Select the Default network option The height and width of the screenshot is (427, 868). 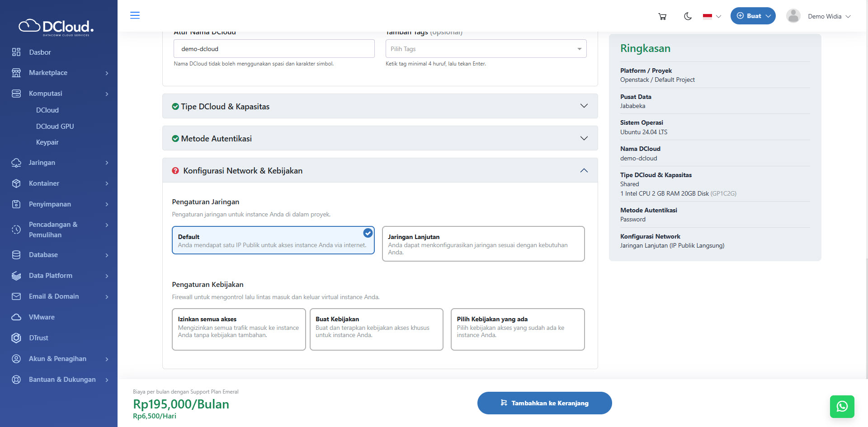pos(273,240)
